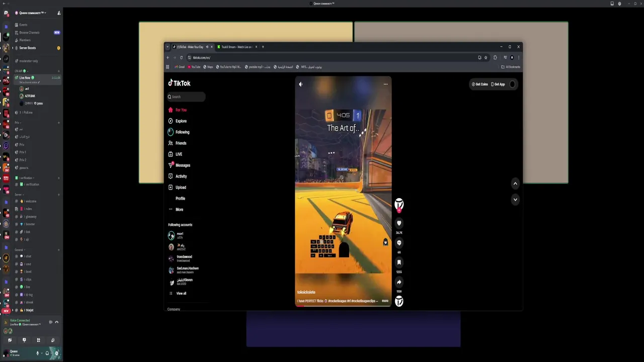
Task: Open Sad.man.Hashem following account
Action: coord(184,270)
